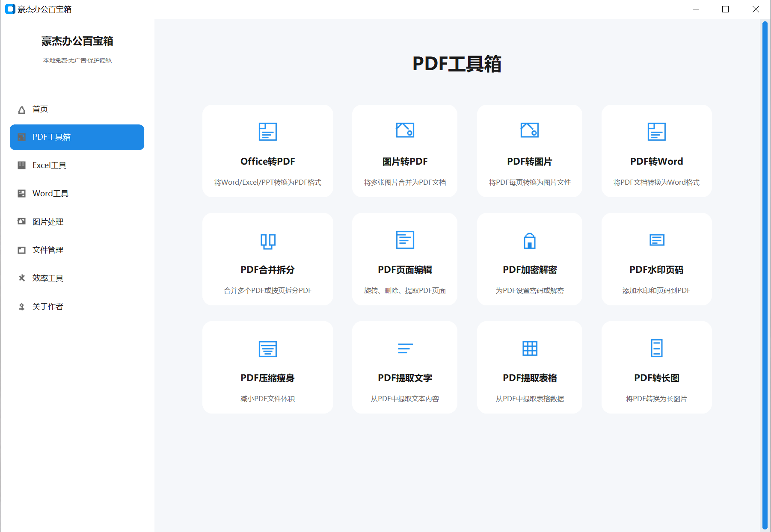Open PDF合并拆分 tool title
The width and height of the screenshot is (771, 532).
268,269
